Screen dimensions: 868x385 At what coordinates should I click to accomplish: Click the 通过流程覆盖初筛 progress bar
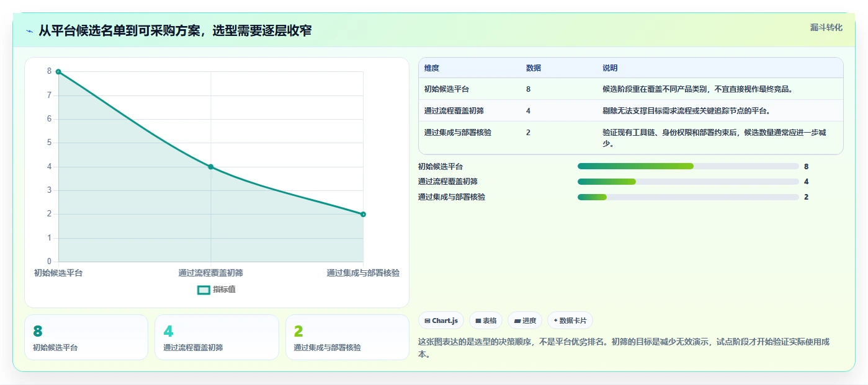pos(688,182)
